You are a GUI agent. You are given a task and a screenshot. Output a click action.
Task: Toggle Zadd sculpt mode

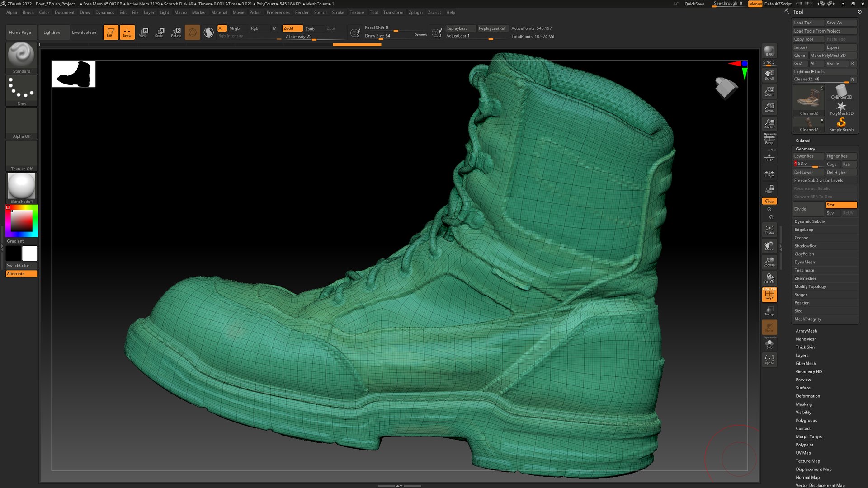click(292, 28)
